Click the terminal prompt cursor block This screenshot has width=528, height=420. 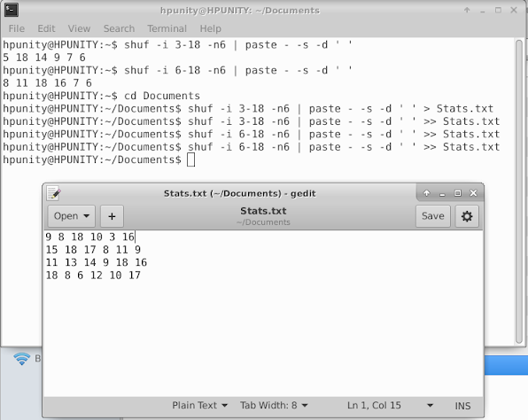(x=191, y=159)
